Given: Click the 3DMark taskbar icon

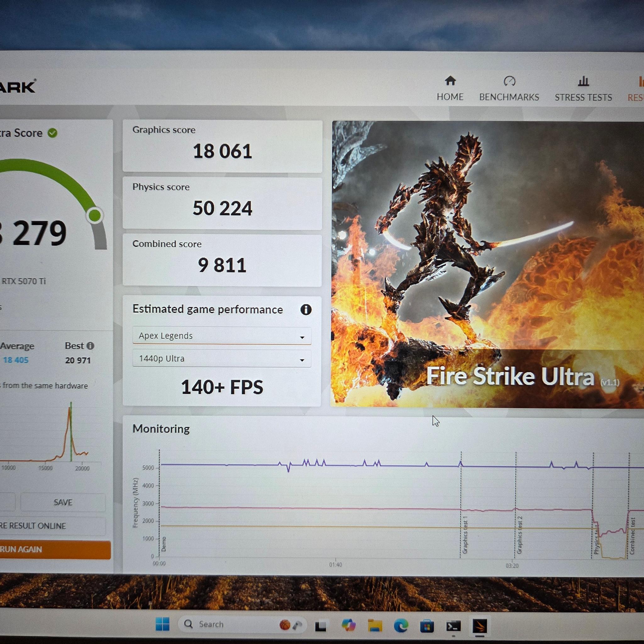Looking at the screenshot, I should click(480, 626).
